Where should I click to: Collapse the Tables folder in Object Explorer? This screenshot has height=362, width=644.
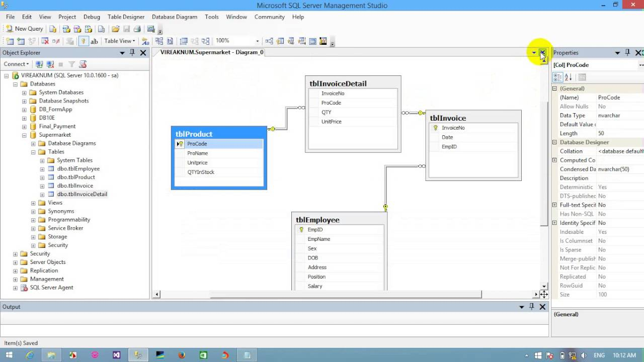point(33,151)
